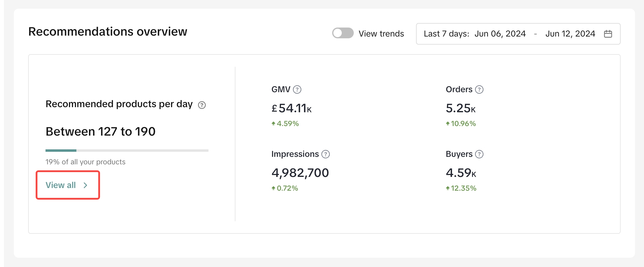Click the Orders value 5.25K
The width and height of the screenshot is (644, 267).
tap(460, 108)
